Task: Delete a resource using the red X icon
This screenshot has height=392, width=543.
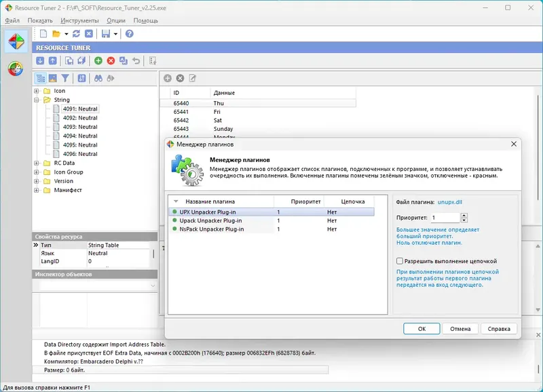Action: tap(111, 61)
